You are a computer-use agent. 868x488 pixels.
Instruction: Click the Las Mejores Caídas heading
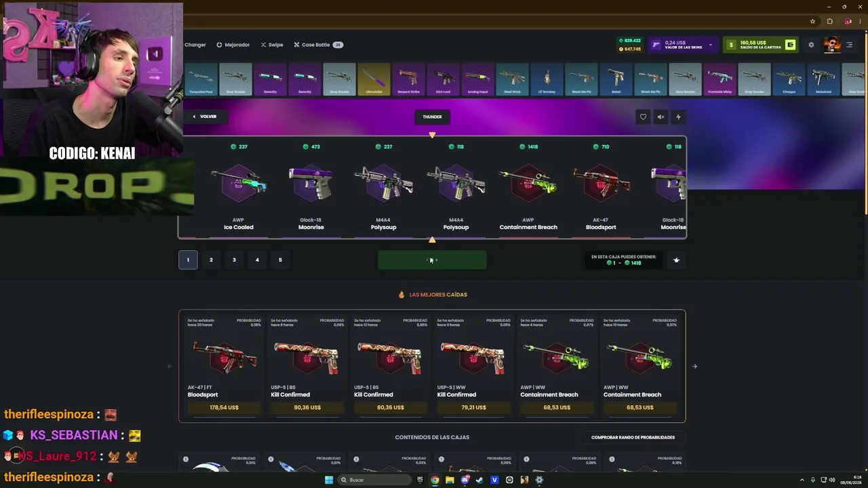tap(438, 295)
